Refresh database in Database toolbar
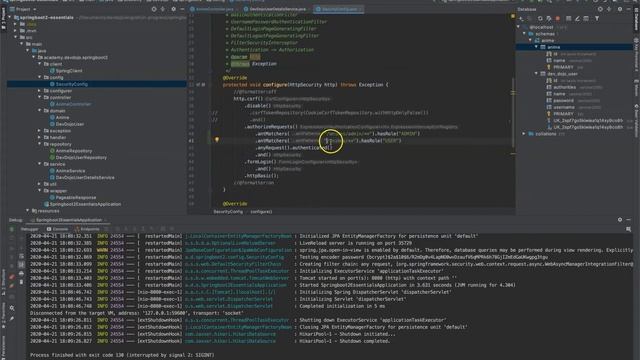This screenshot has height=360, width=640. point(540,18)
